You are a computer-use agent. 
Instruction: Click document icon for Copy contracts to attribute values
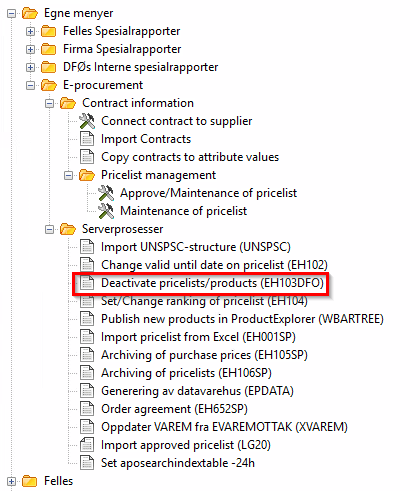click(x=87, y=157)
